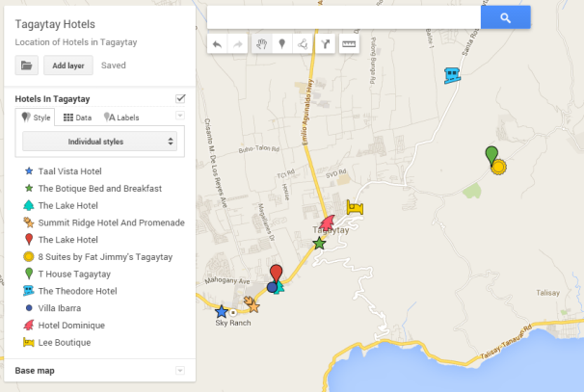Select The Botique Bed and Breakfast entry
Viewport: 584px width, 392px height.
[x=100, y=189]
